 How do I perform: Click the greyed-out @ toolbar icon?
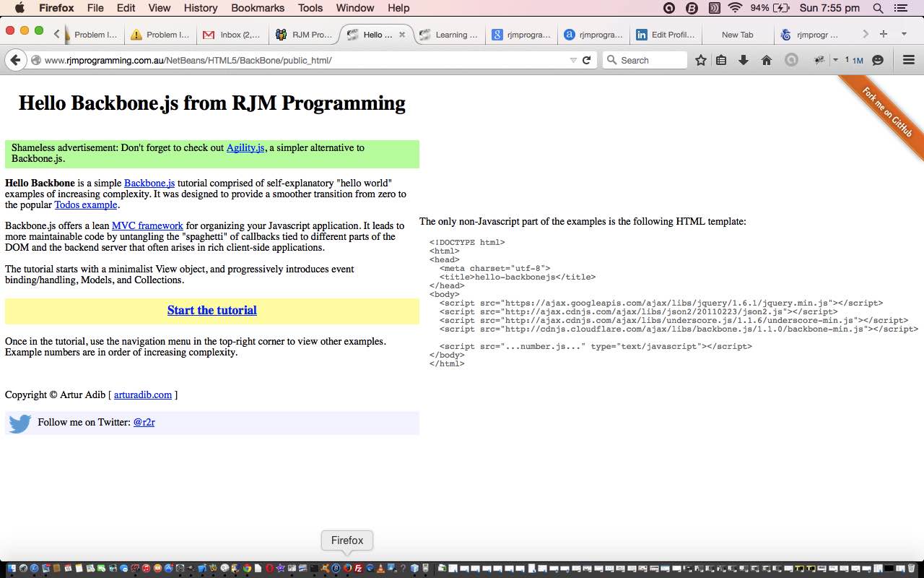791,60
